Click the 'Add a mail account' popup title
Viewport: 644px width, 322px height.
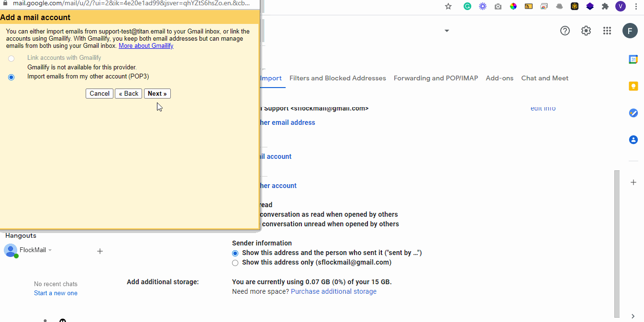pyautogui.click(x=35, y=17)
